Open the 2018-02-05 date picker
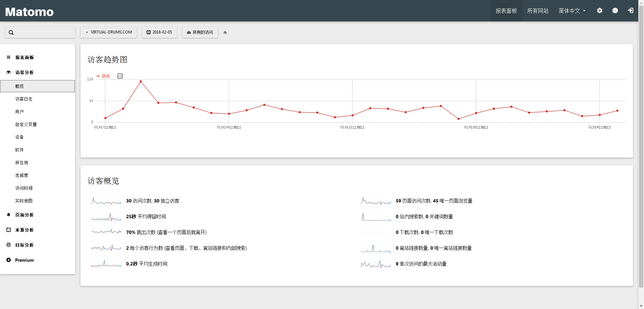 click(160, 32)
